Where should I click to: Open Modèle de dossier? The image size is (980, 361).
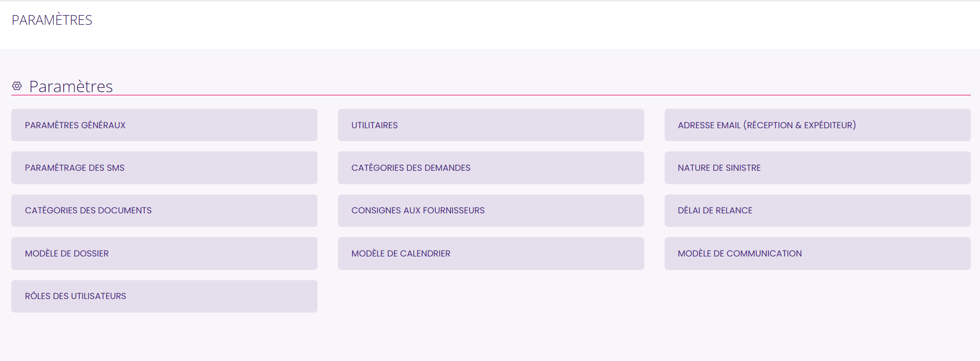click(x=164, y=253)
